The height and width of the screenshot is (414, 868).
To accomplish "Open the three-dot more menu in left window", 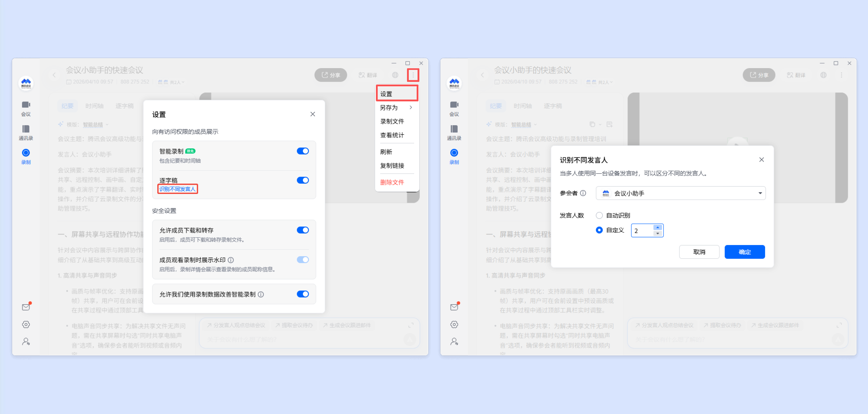I will tap(413, 75).
